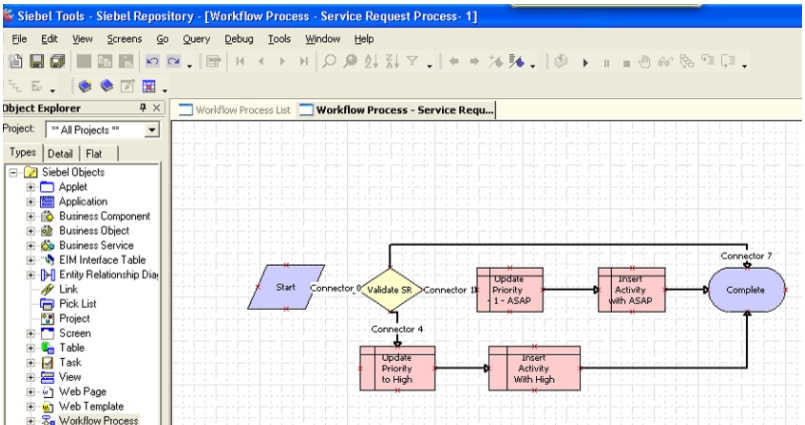Click the Execute Query magnifier icon
The image size is (805, 425).
click(x=351, y=61)
